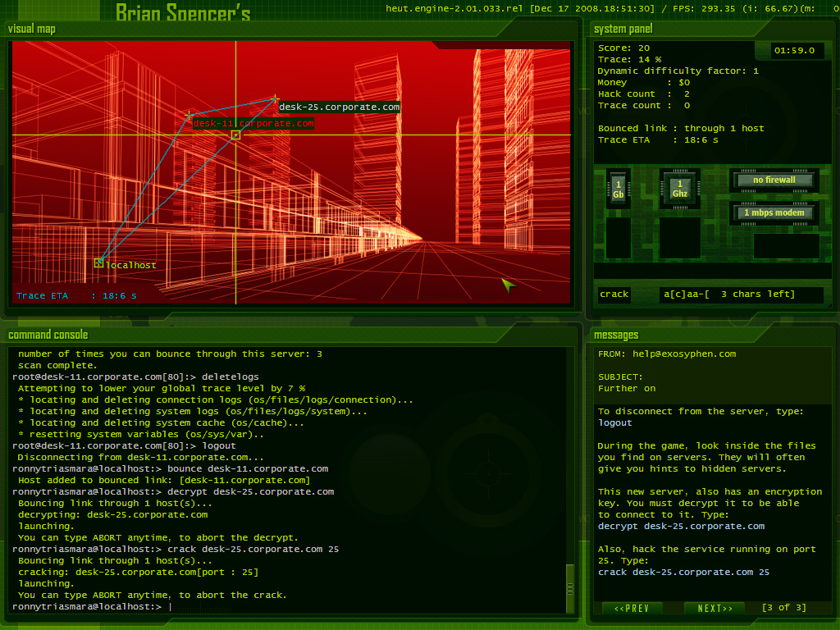Click the 'decrypt desk-25.corporate.com' command in messages

point(681,527)
